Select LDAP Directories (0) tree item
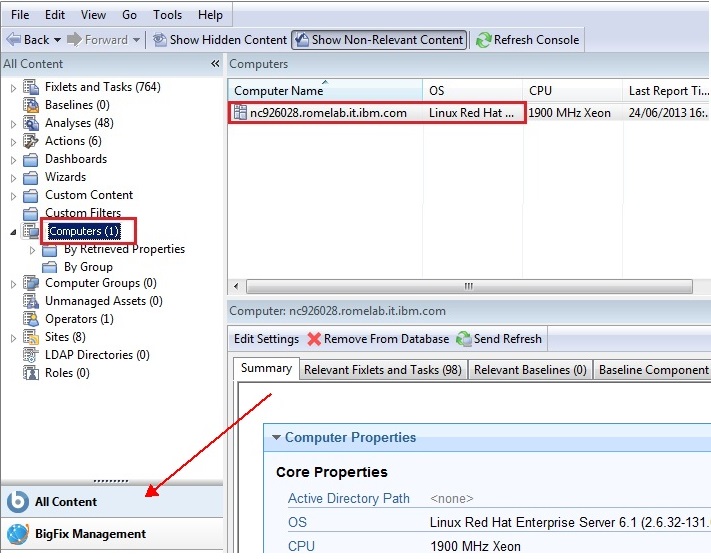 (x=97, y=355)
